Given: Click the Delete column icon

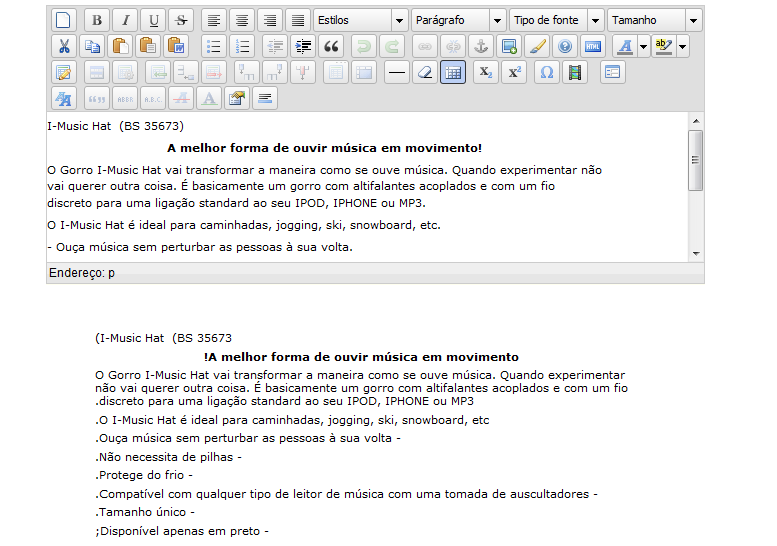Looking at the screenshot, I should pyautogui.click(x=303, y=72).
